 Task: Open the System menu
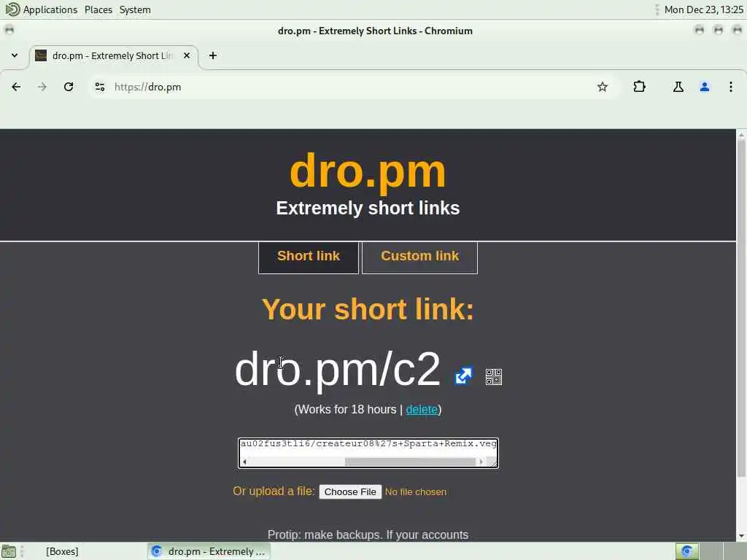[x=135, y=9]
